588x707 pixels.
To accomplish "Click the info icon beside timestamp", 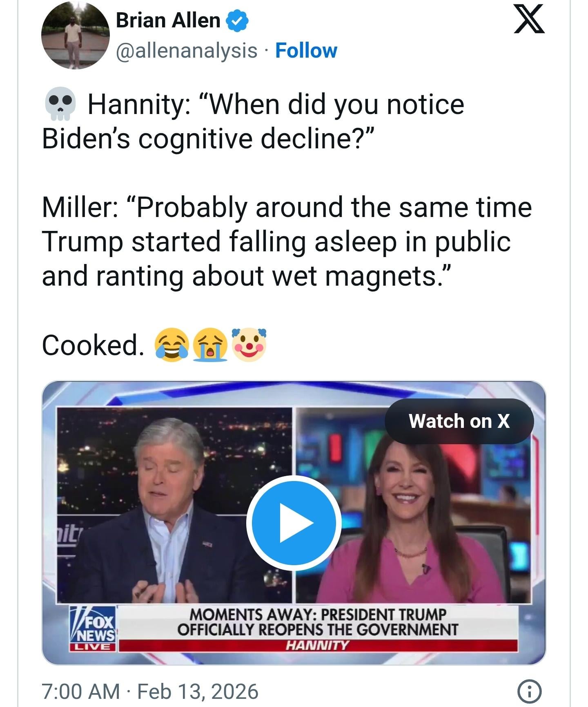I will [x=529, y=691].
